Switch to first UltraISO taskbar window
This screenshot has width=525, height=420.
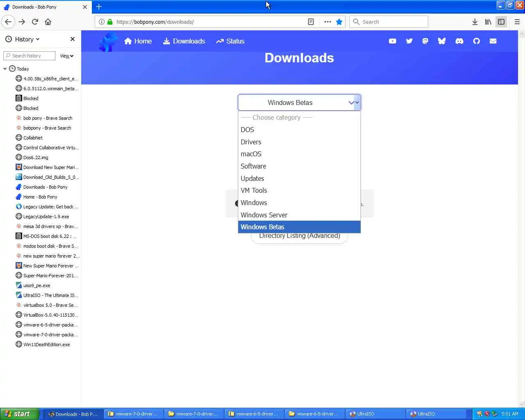click(x=375, y=414)
